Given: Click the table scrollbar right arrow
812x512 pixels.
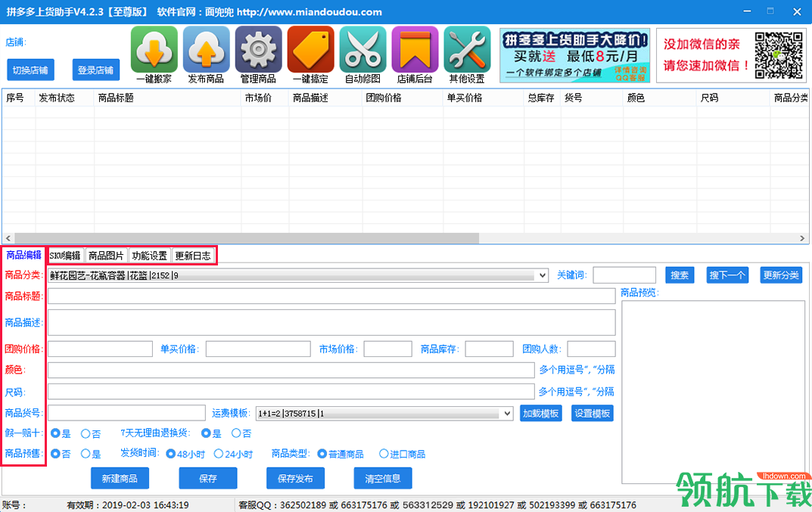Looking at the screenshot, I should coord(802,238).
